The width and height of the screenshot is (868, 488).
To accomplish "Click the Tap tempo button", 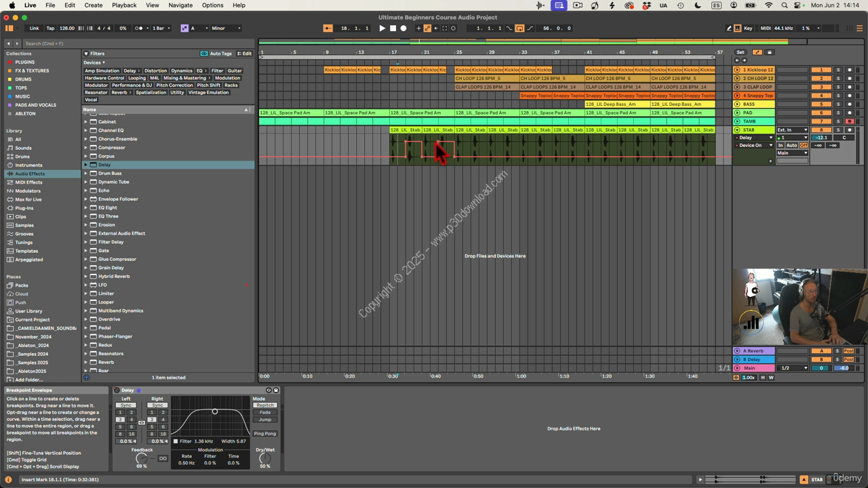I will tap(50, 28).
